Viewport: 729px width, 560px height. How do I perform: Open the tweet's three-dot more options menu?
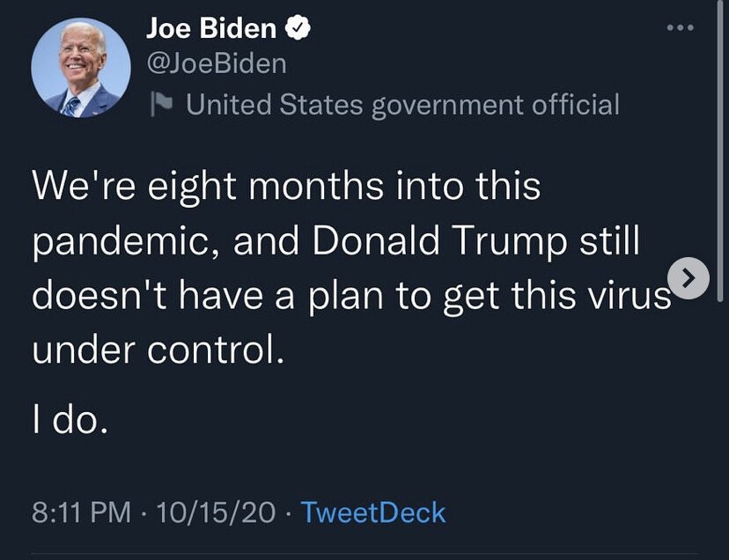click(x=680, y=27)
